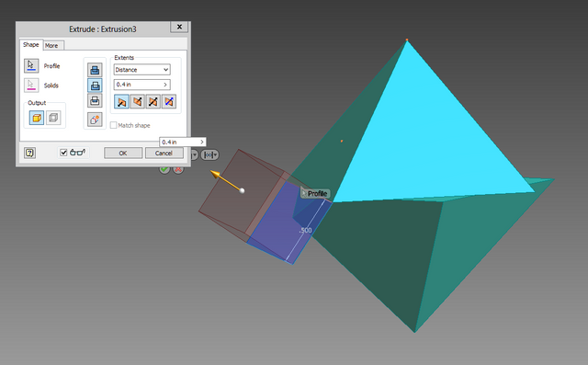Toggle the Match shape checkbox

113,125
